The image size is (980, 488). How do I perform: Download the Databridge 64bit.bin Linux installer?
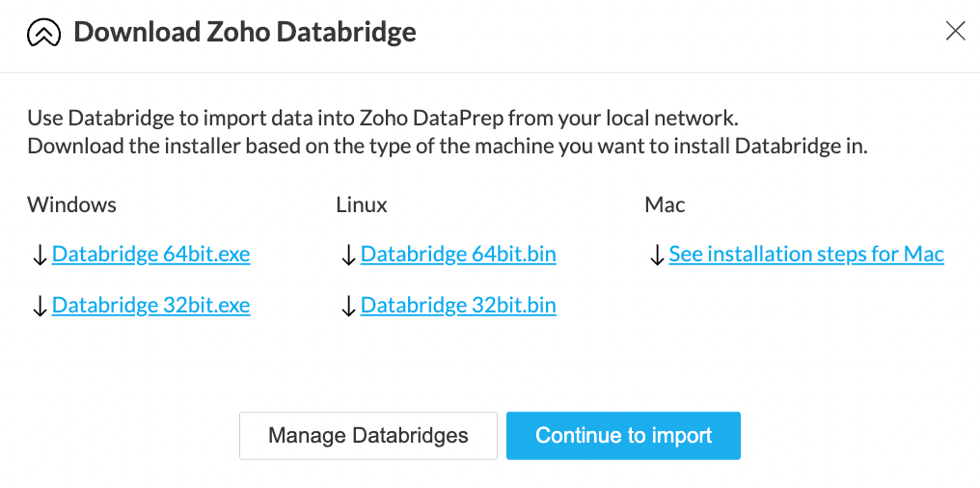[x=458, y=255]
